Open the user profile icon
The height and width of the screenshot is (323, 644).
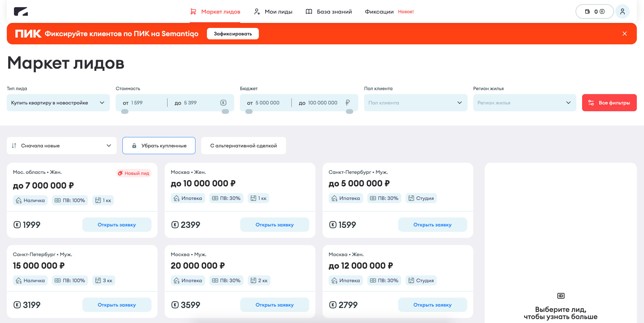coord(623,11)
